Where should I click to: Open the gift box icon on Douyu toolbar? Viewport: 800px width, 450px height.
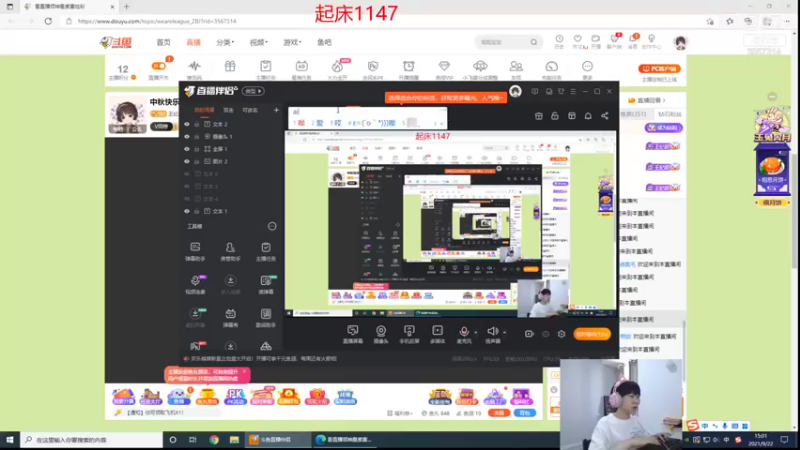click(230, 68)
